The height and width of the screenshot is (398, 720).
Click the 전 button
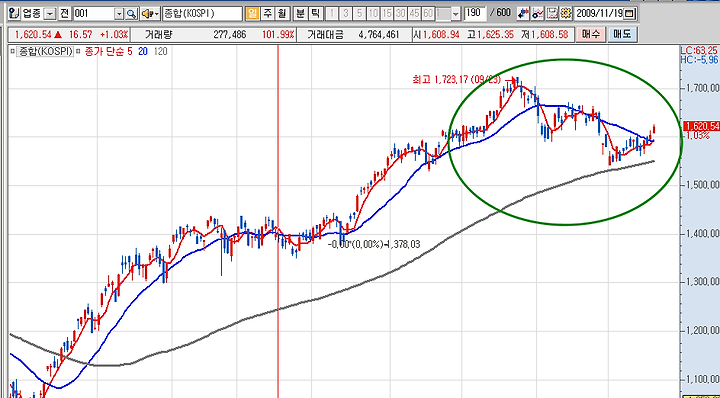pyautogui.click(x=64, y=14)
